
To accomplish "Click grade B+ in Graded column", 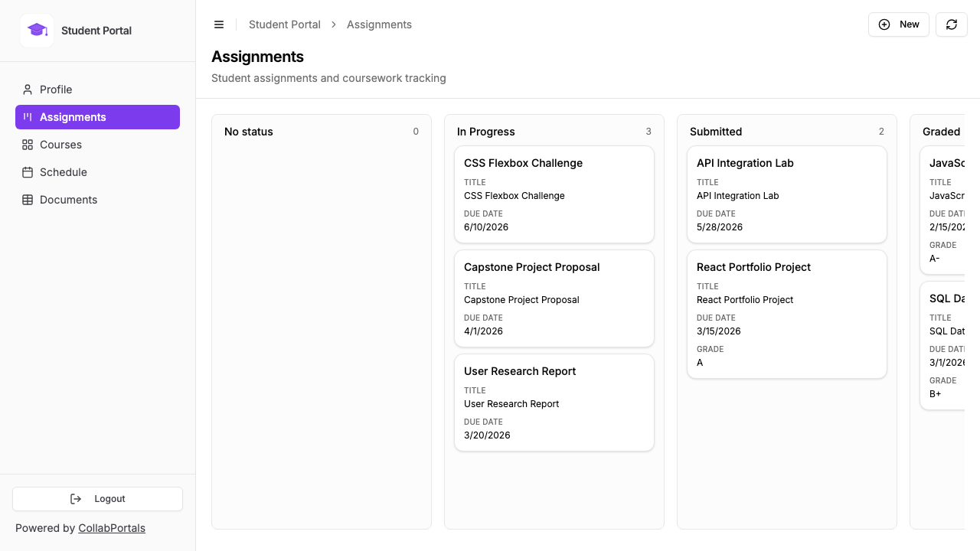I will click(936, 394).
